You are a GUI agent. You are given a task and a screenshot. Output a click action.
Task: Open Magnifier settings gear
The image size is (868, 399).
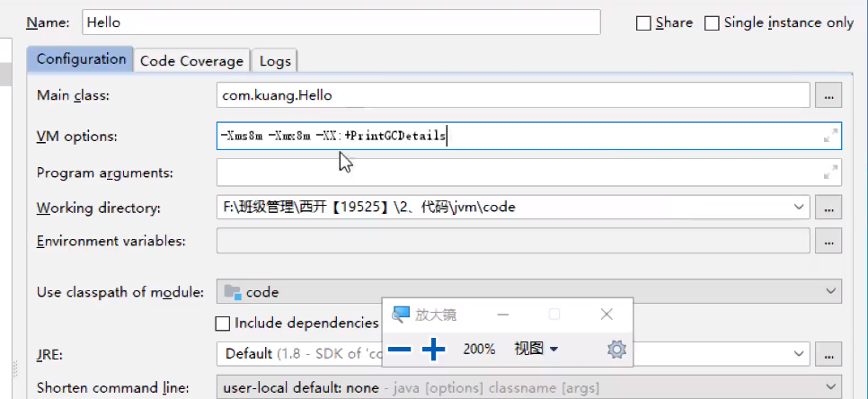[x=616, y=350]
